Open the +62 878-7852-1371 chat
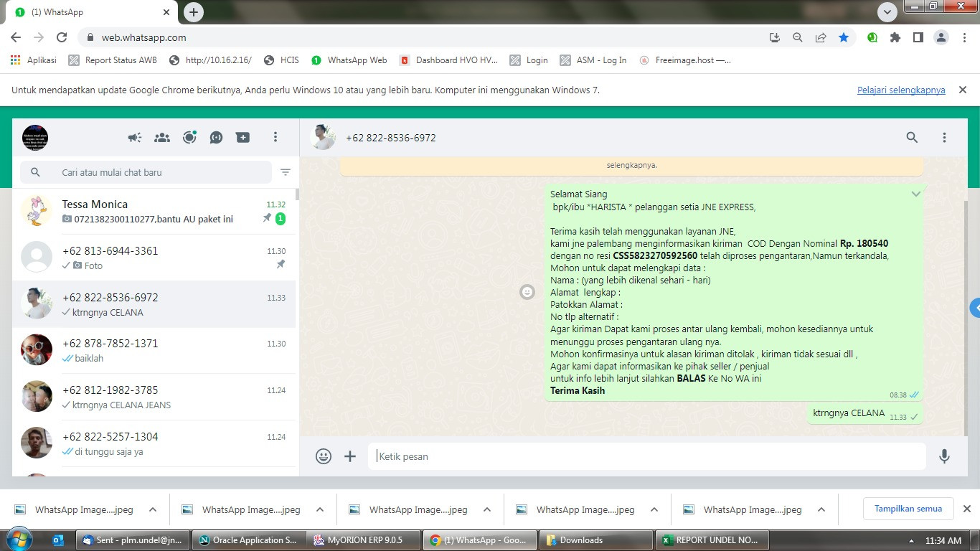980x551 pixels. (154, 350)
